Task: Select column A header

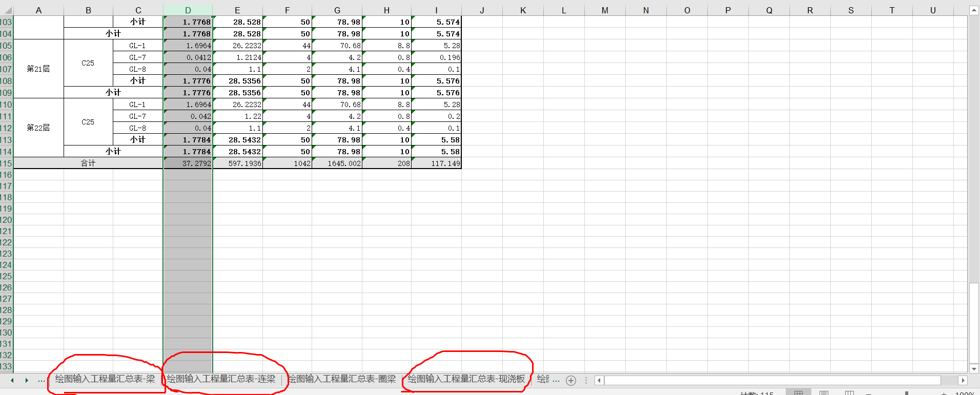Action: (x=38, y=10)
